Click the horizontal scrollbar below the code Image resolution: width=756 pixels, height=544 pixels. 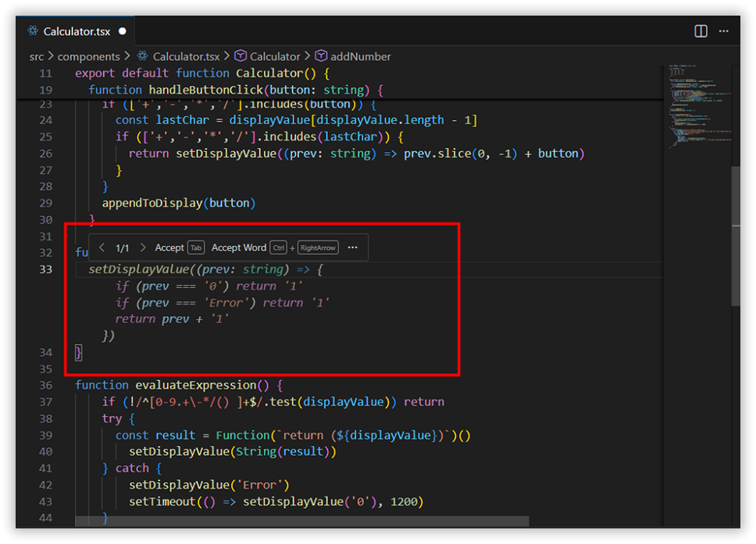[301, 521]
